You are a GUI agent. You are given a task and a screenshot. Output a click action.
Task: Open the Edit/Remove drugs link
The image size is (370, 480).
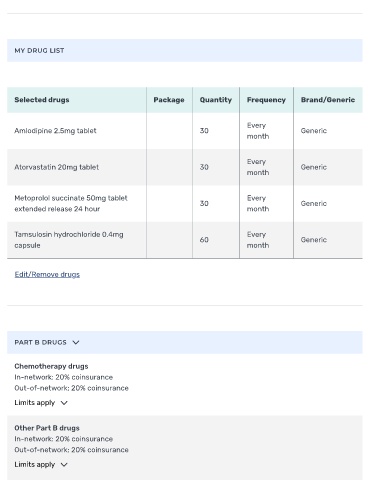tap(47, 274)
